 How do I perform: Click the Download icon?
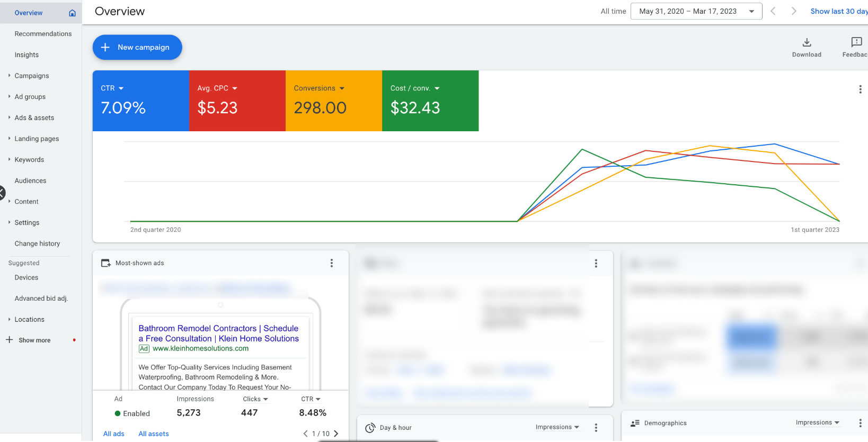point(807,43)
